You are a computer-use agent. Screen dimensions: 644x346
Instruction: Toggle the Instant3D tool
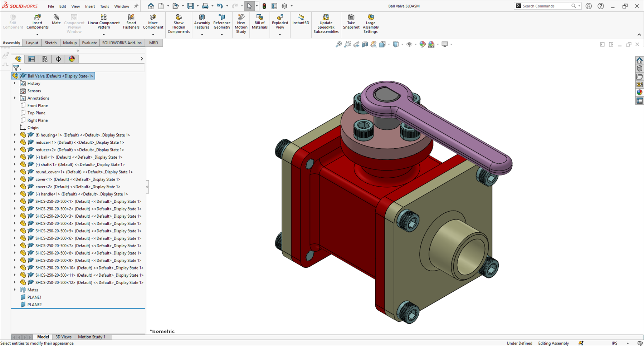301,20
